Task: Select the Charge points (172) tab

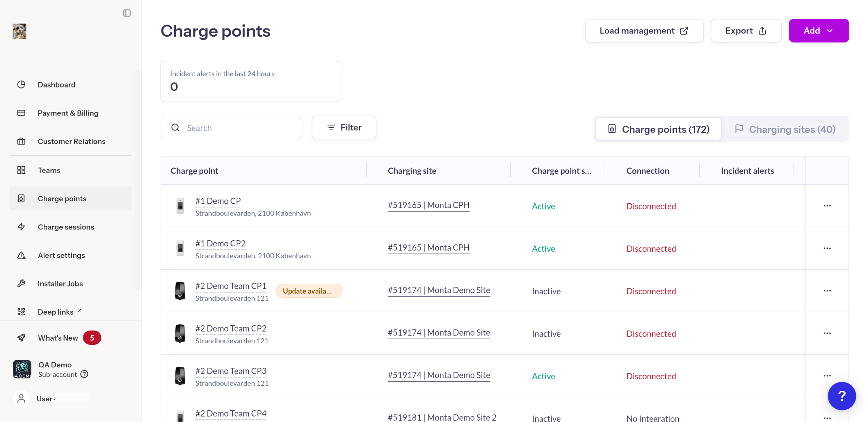Action: pos(658,129)
